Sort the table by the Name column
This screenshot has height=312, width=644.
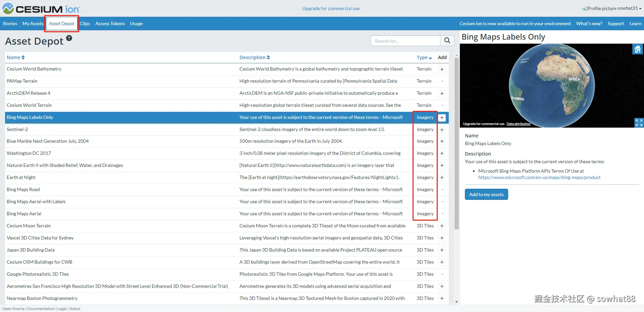[x=16, y=57]
